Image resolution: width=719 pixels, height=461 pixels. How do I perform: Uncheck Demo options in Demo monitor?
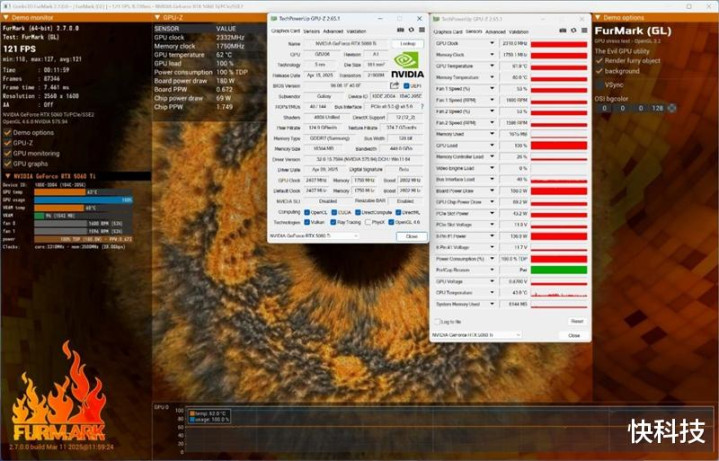(x=7, y=133)
